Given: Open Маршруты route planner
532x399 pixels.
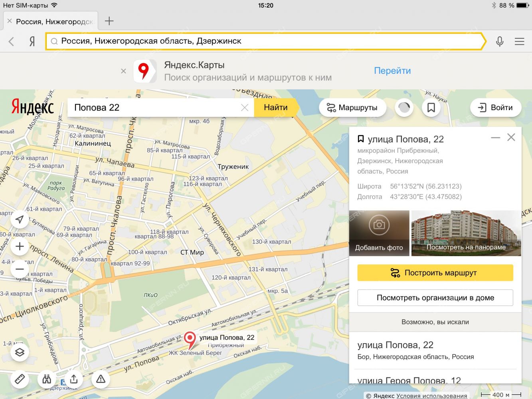Looking at the screenshot, I should pyautogui.click(x=352, y=108).
